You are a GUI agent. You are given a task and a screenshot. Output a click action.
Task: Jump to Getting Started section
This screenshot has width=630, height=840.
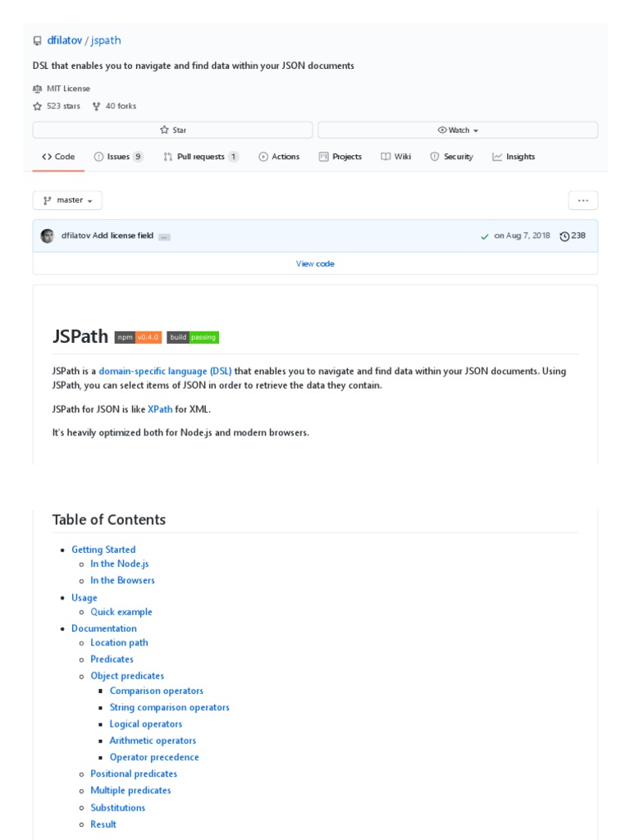click(x=103, y=550)
